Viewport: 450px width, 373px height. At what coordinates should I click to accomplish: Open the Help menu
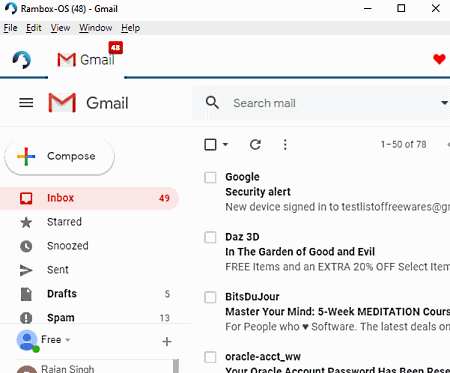(x=130, y=28)
